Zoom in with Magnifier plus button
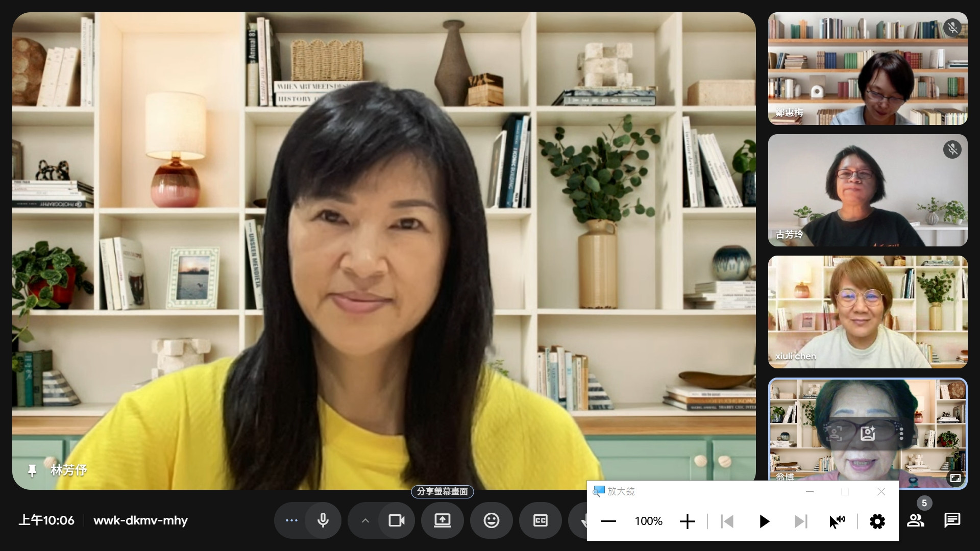Image resolution: width=980 pixels, height=551 pixels. coord(688,521)
